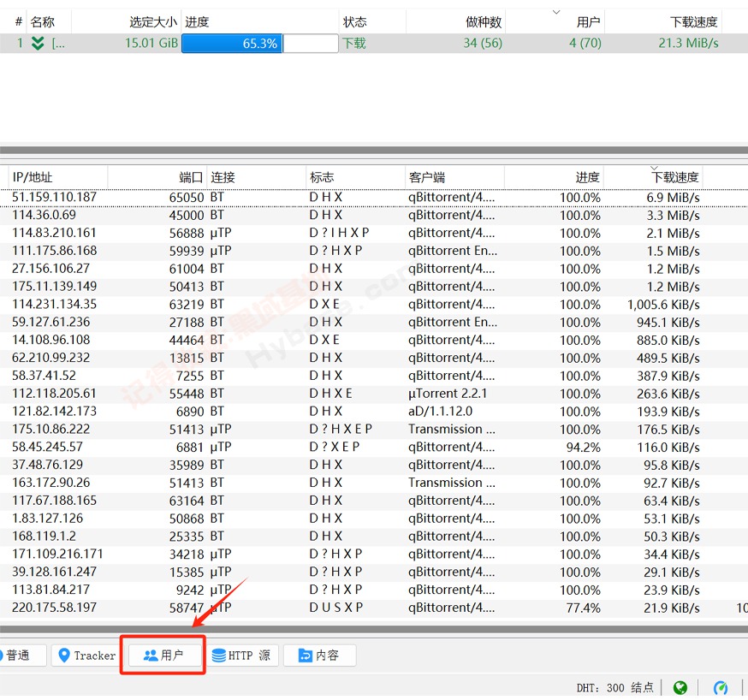This screenshot has height=700, width=748.
Task: Click the HTTP 源 tab's stacked-disks icon
Action: (x=217, y=656)
